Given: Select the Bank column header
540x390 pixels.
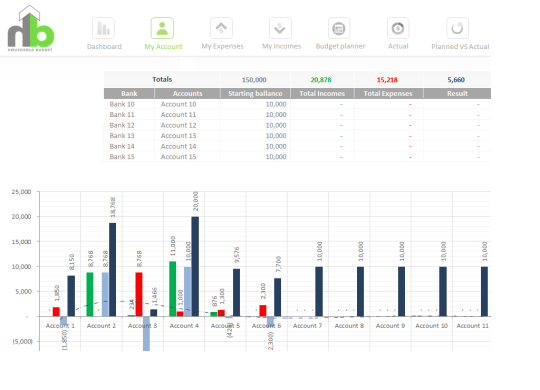Looking at the screenshot, I should pyautogui.click(x=129, y=93).
